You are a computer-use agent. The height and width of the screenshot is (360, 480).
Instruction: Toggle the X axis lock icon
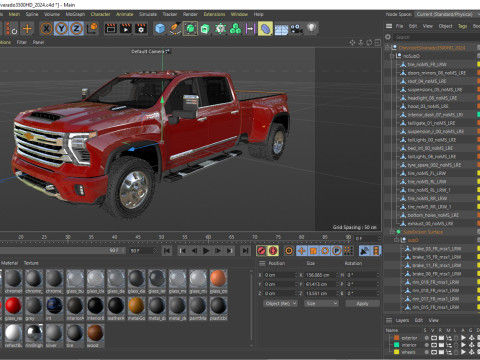(46, 29)
